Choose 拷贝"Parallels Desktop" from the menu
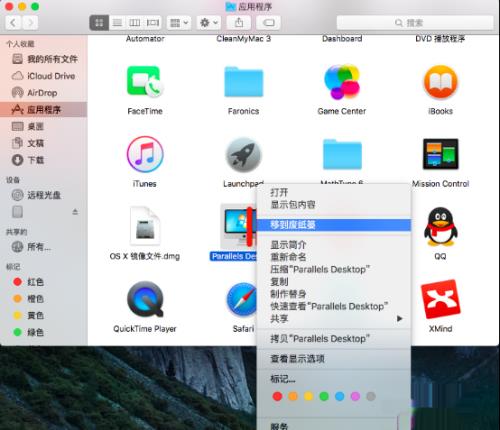 334,339
